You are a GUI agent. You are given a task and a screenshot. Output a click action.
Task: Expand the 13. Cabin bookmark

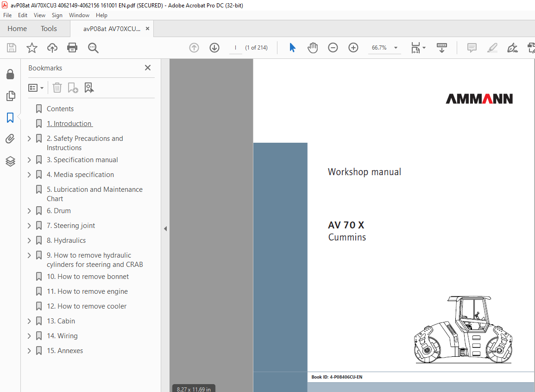(29, 321)
